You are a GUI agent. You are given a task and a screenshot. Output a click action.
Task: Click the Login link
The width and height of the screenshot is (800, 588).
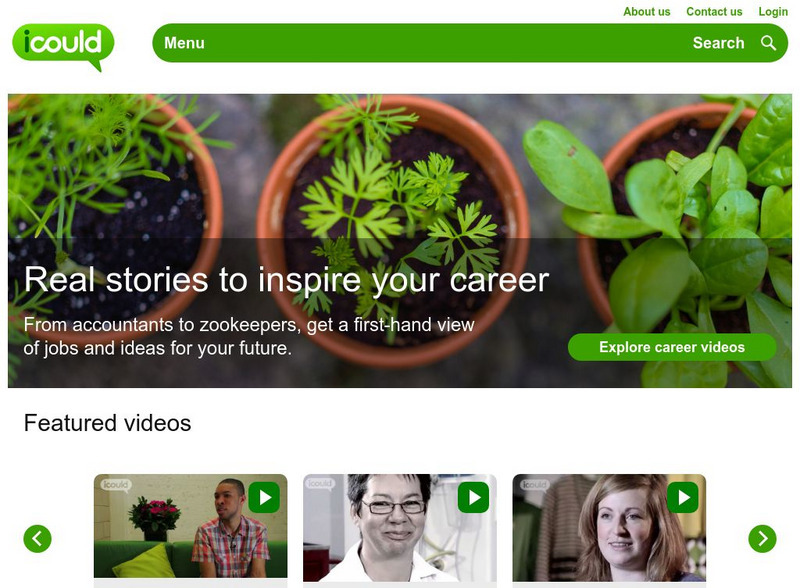pyautogui.click(x=773, y=12)
